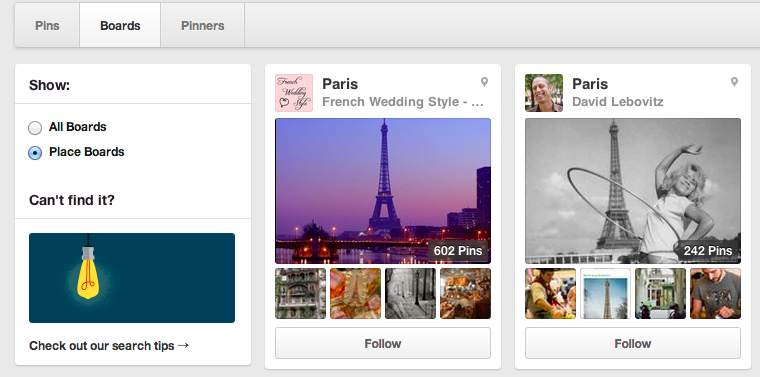Click the David Lebovitz board owner name
The width and height of the screenshot is (760, 377).
pos(618,102)
